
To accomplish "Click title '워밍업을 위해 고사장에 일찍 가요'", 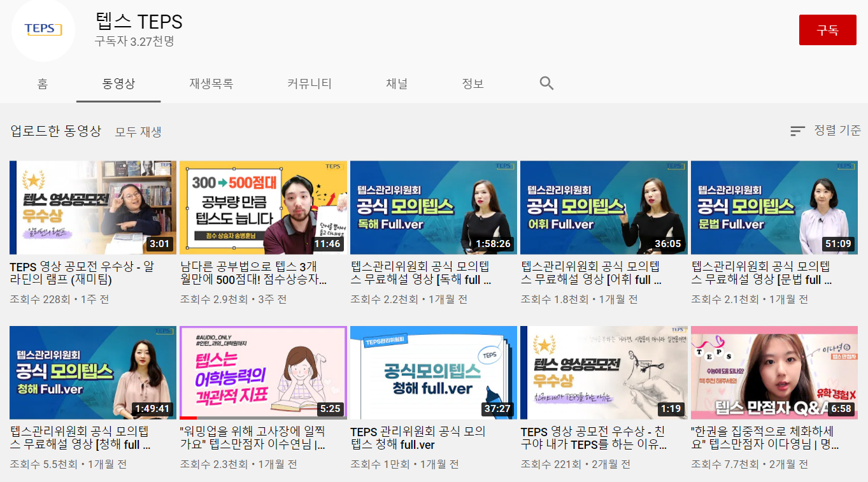I will (x=253, y=438).
